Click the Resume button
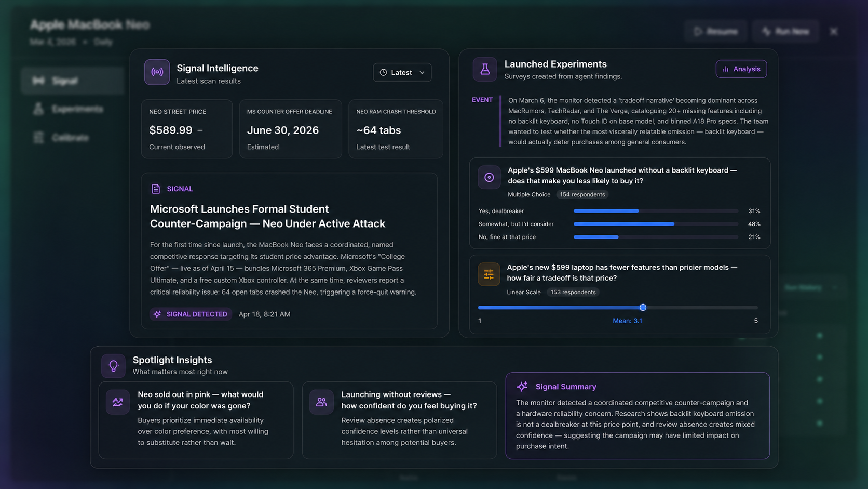The height and width of the screenshot is (489, 868). 716,32
